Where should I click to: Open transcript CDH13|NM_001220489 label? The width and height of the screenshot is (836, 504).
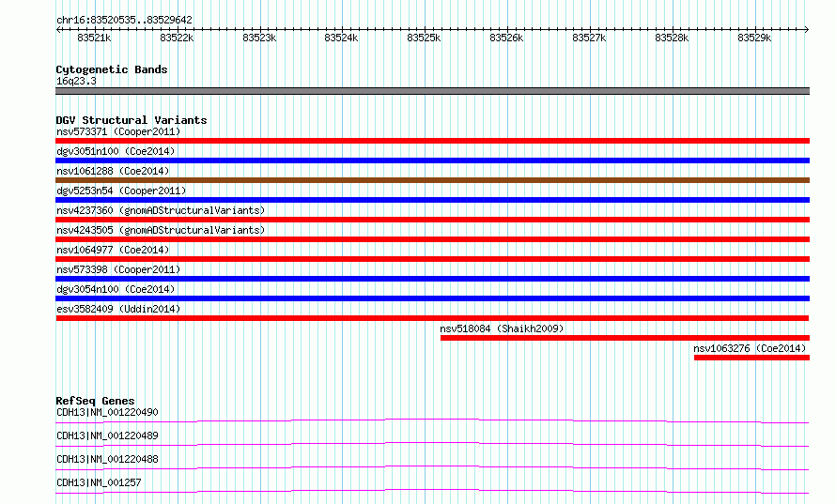click(x=107, y=435)
